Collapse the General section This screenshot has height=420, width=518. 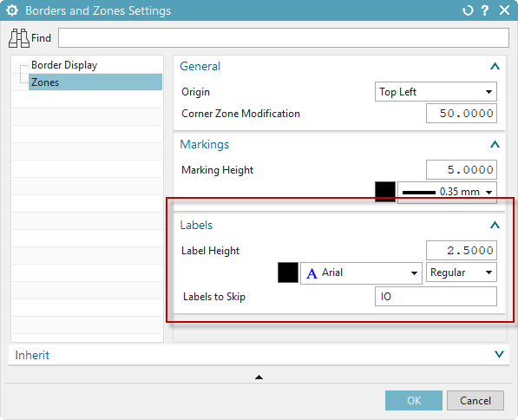click(x=495, y=67)
